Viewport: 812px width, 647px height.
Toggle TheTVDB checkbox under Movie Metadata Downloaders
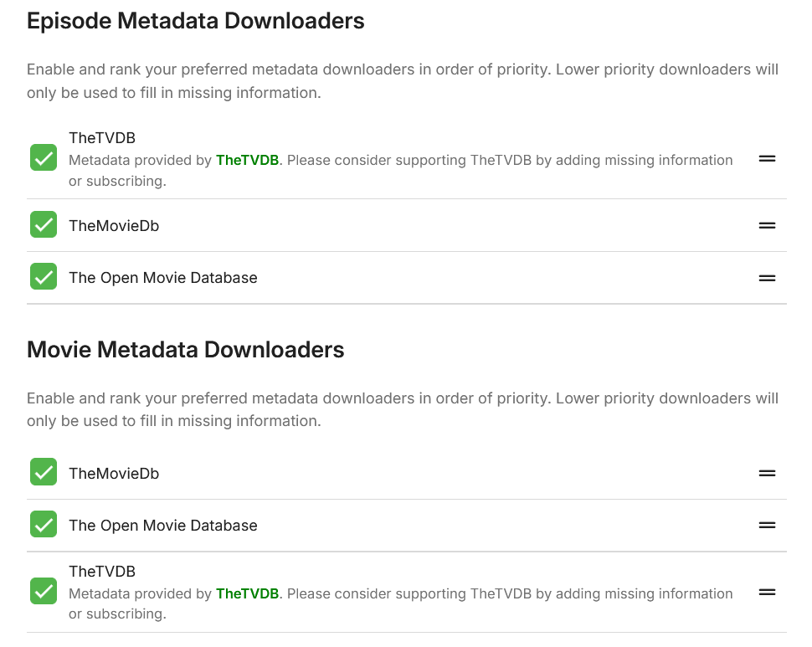click(x=44, y=591)
